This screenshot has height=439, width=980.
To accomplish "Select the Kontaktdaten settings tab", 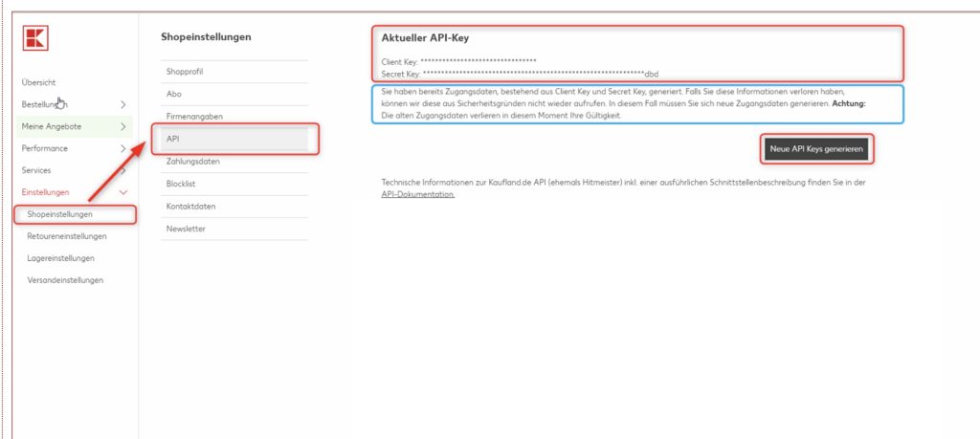I will (x=234, y=207).
